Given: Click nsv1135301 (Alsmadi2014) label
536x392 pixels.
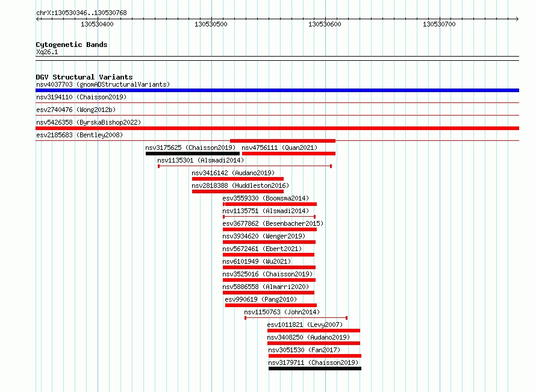Looking at the screenshot, I should (x=201, y=160).
